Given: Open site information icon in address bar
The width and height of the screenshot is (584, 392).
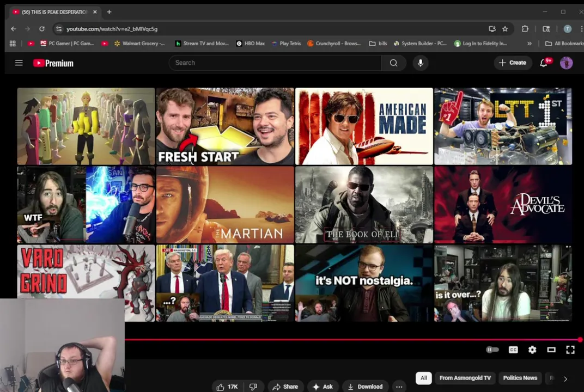Looking at the screenshot, I should click(x=58, y=29).
